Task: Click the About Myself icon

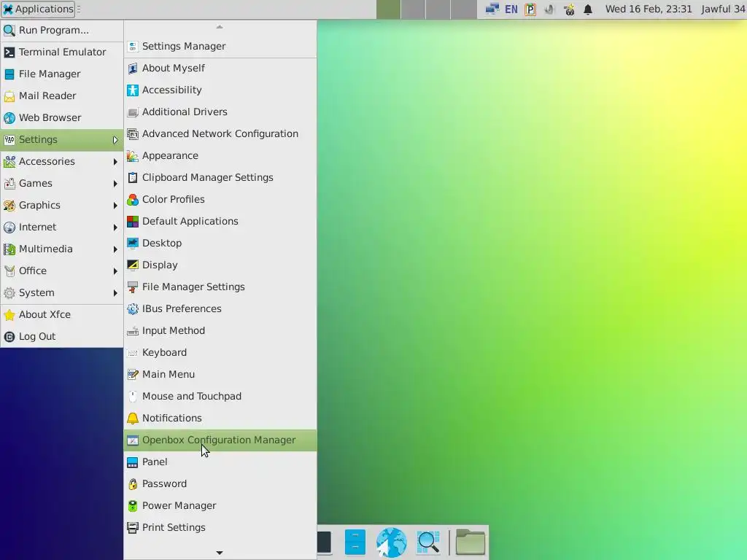Action: pos(133,68)
